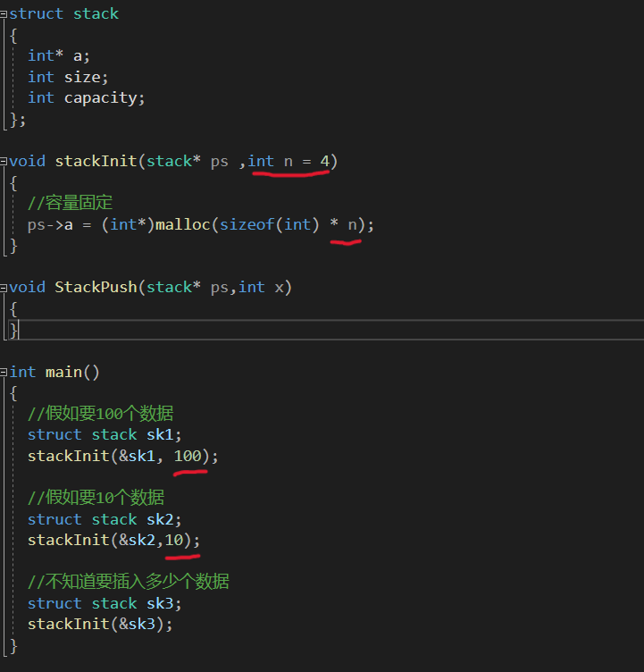
Task: Collapse the stackInit function block
Action: 4,162
